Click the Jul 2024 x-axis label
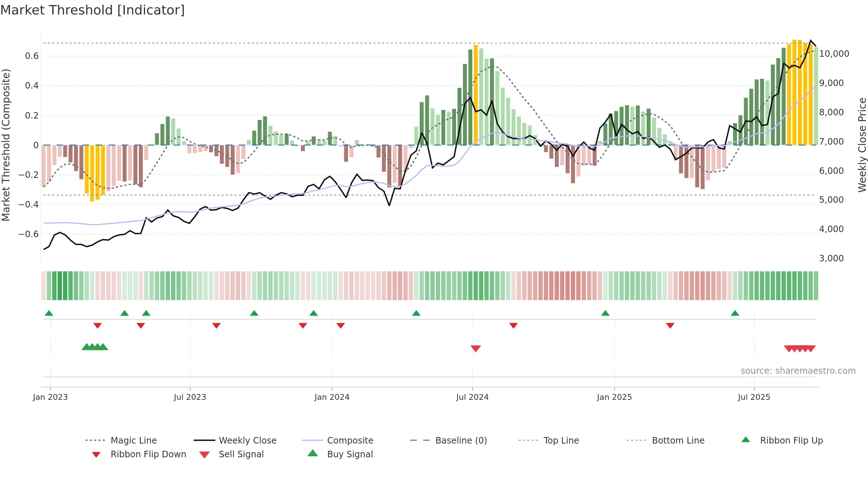This screenshot has width=868, height=488. point(472,397)
